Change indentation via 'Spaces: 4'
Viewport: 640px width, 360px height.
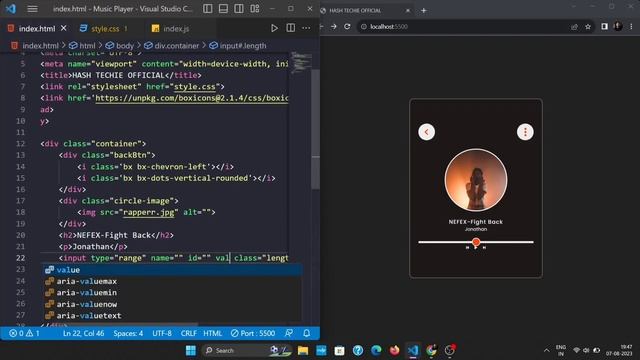[x=128, y=333]
